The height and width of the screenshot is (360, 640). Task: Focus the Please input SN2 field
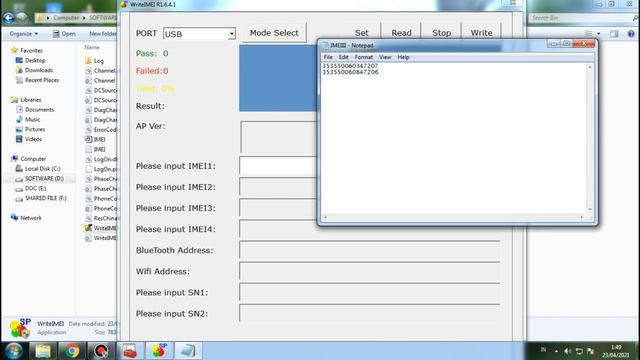369,313
